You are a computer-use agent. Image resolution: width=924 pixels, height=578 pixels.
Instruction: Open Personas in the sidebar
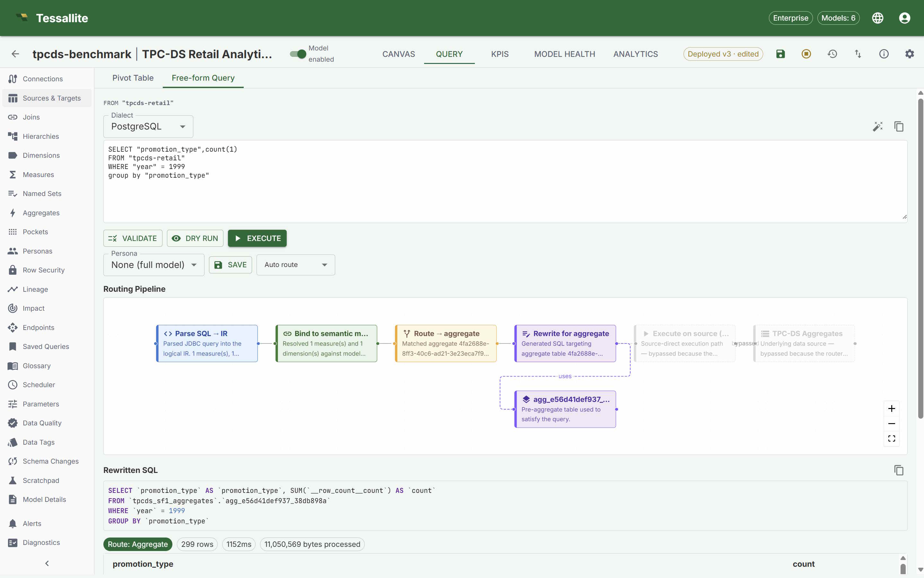(x=47, y=251)
